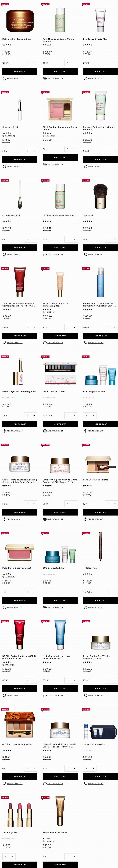Add Ultra-Matte Rebalancing Lotion to cart

click(60, 248)
